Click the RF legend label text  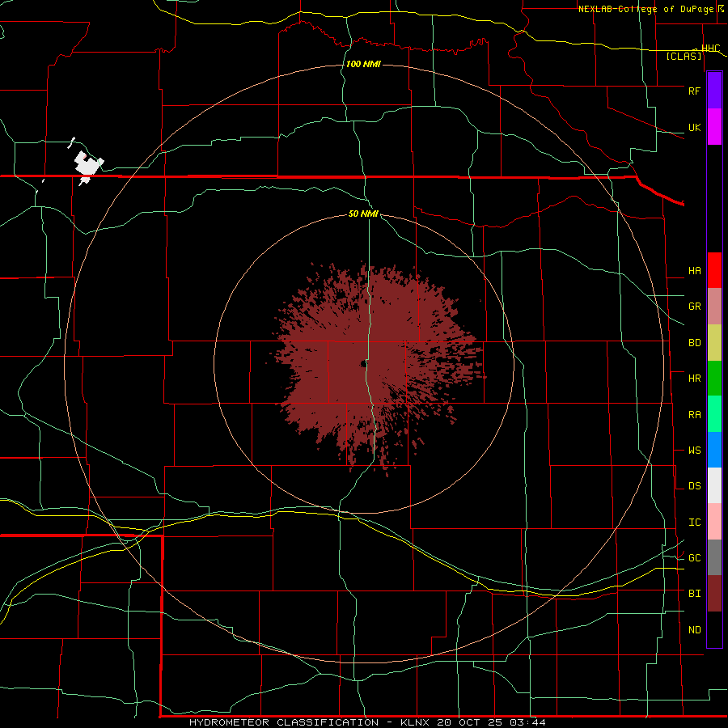tap(694, 91)
